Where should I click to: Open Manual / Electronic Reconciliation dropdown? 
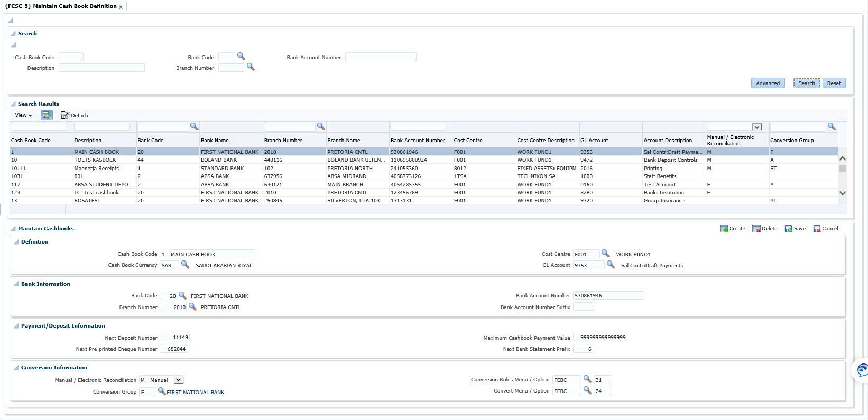(179, 380)
